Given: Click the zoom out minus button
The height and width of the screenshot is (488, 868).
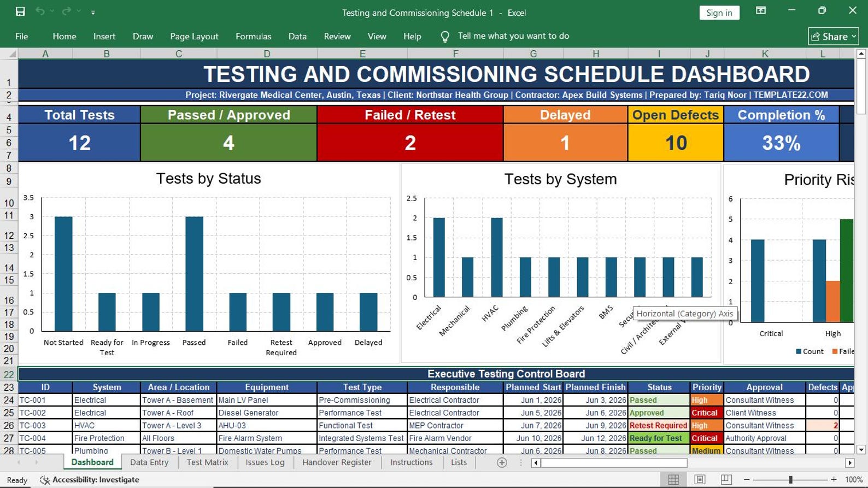Looking at the screenshot, I should (747, 479).
